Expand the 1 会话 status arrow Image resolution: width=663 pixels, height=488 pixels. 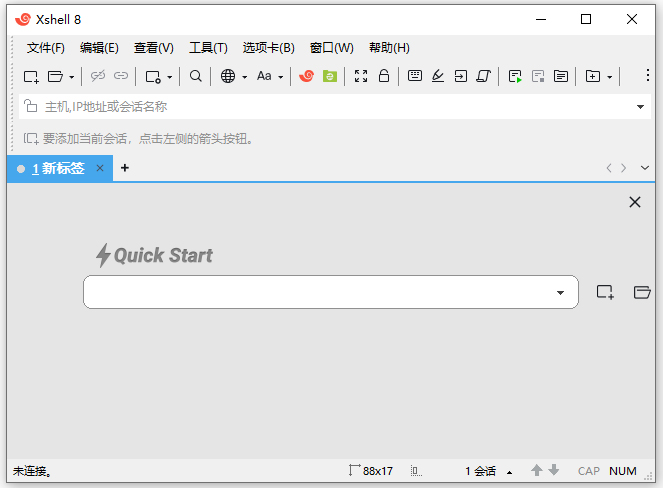510,472
